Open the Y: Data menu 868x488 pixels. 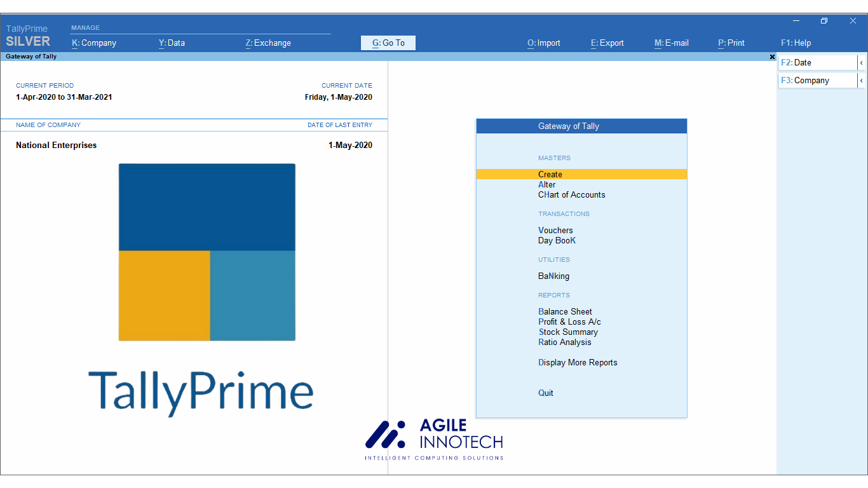point(172,43)
